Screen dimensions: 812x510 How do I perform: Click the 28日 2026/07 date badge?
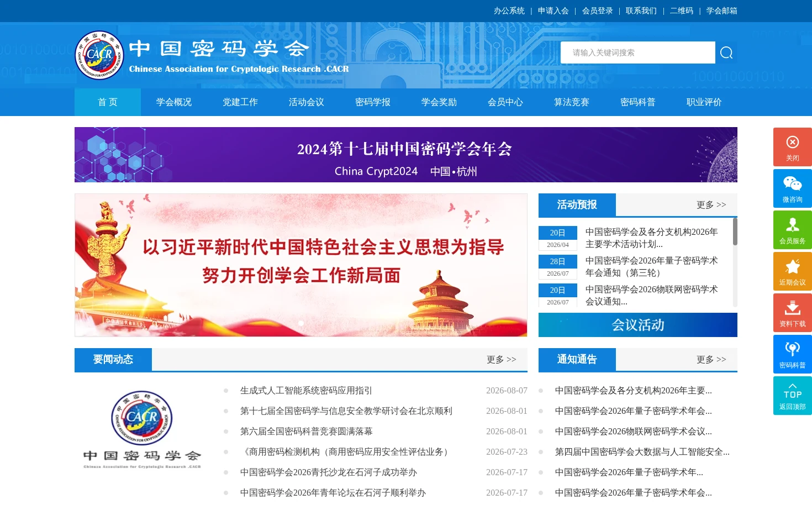[558, 267]
